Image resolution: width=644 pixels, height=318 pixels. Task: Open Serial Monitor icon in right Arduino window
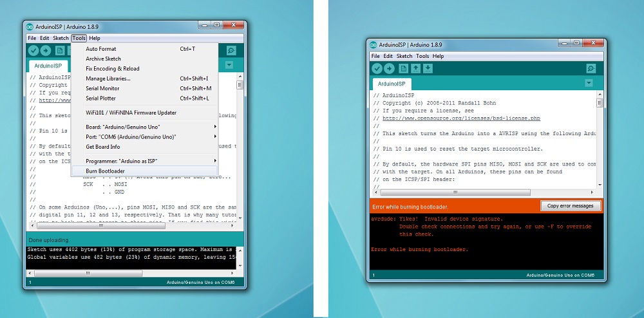coord(591,68)
